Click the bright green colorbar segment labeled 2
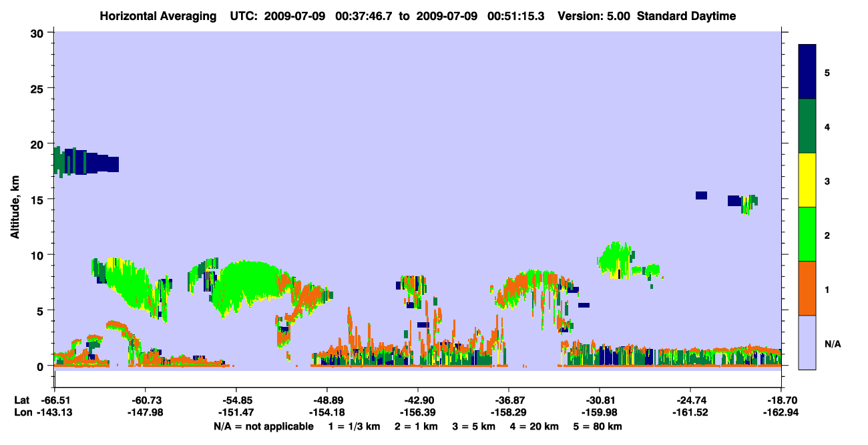 click(807, 234)
